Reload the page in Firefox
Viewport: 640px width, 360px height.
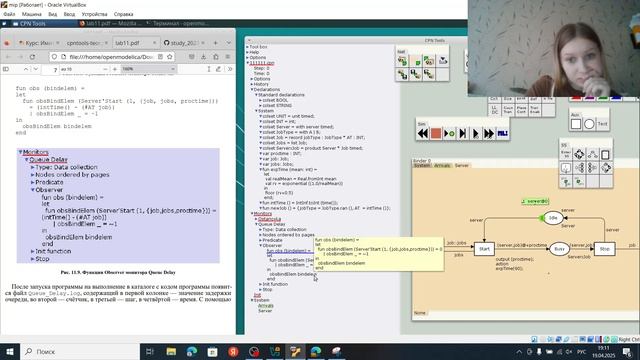point(32,57)
